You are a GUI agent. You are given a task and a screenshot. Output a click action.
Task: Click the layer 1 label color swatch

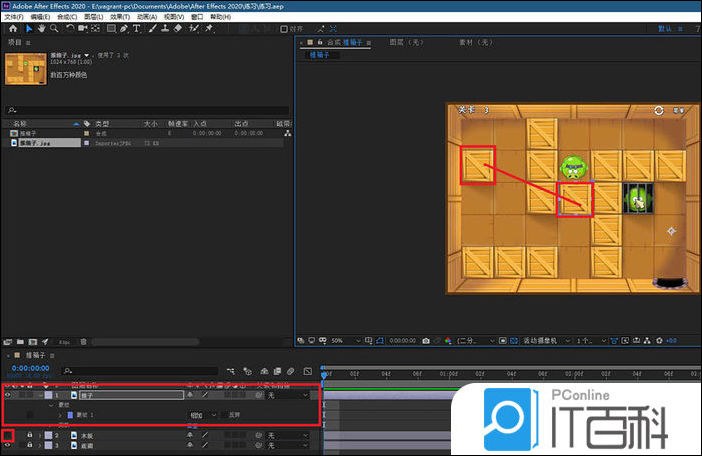coord(47,395)
